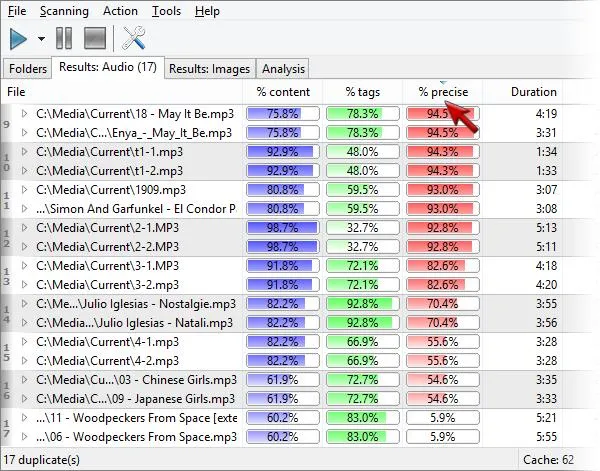The image size is (600, 471).
Task: Sort by the File column header
Action: [x=122, y=92]
